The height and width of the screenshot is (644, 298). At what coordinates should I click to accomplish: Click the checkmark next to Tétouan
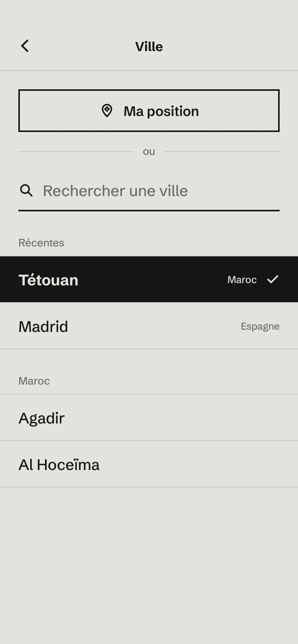click(x=273, y=279)
